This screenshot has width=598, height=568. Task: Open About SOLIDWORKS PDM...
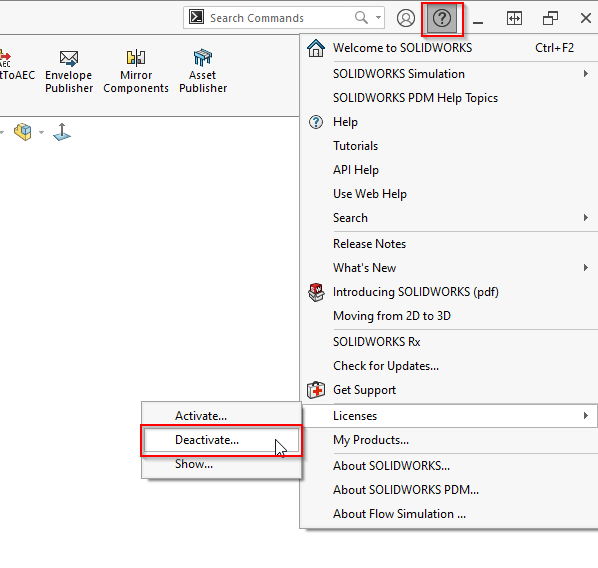(448, 490)
